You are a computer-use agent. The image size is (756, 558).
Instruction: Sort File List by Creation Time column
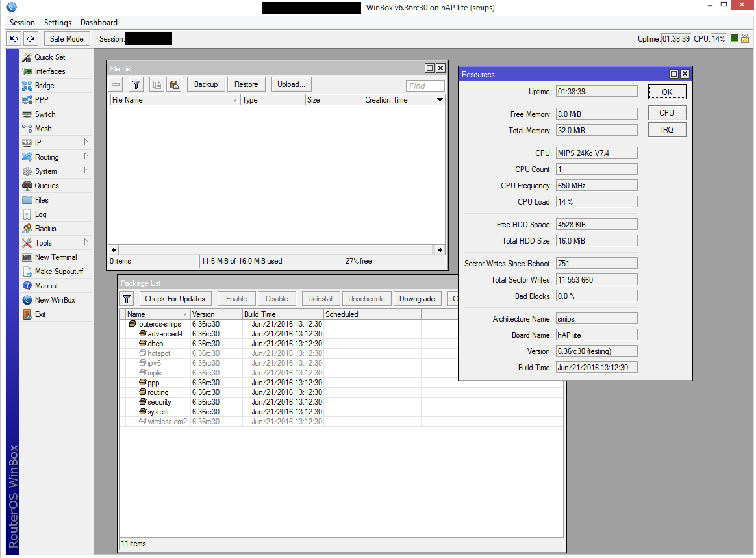tap(399, 100)
